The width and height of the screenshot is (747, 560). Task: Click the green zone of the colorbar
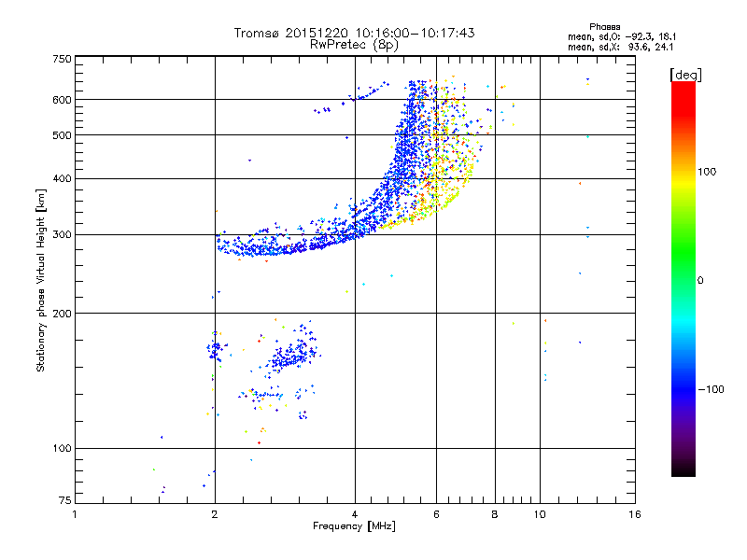pyautogui.click(x=684, y=252)
